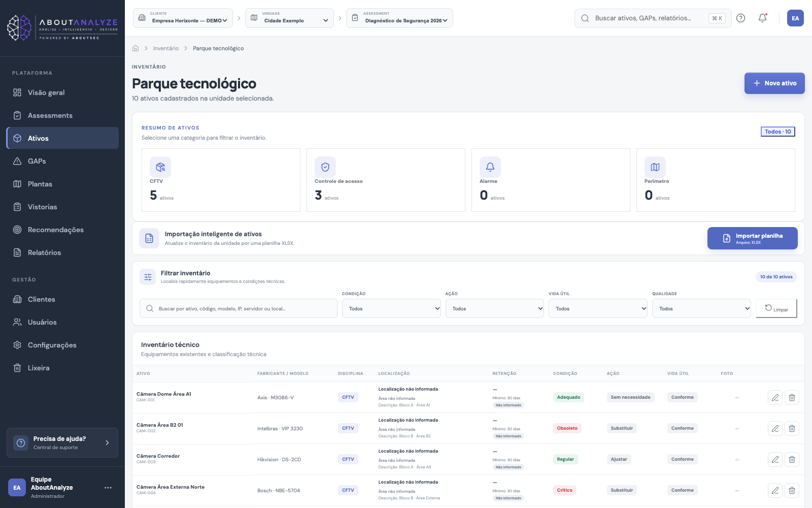Click the Crítico condition badge
Viewport: 812px width, 508px height.
(x=565, y=490)
